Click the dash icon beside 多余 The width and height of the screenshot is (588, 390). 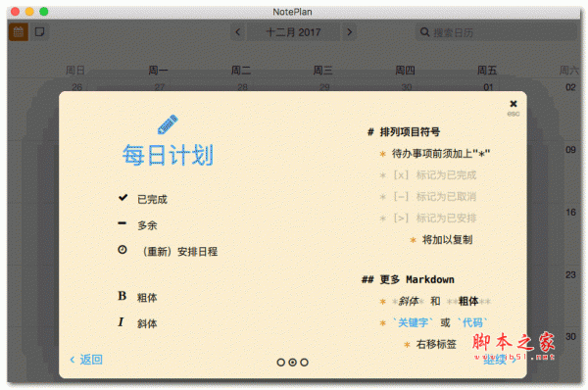click(122, 223)
